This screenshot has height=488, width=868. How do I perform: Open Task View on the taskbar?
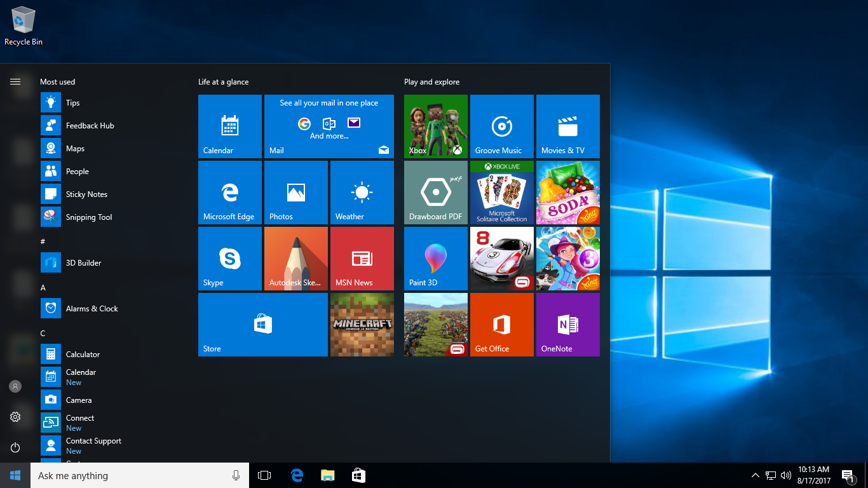[x=264, y=475]
